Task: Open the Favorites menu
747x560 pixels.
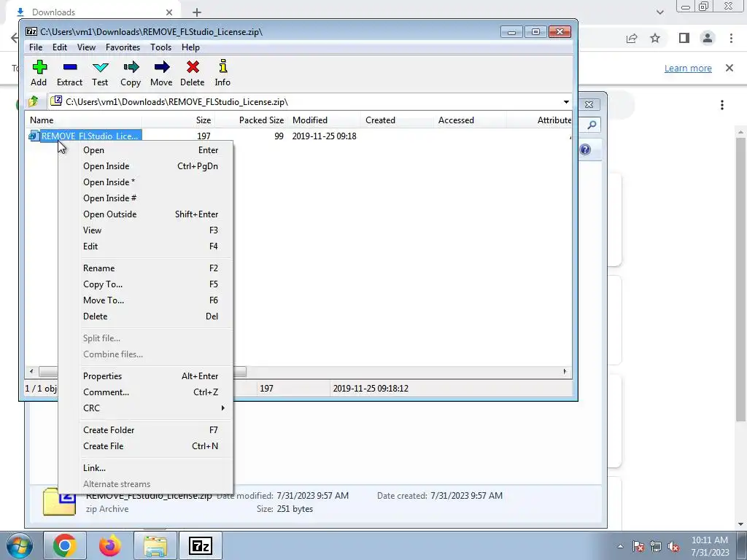Action: (123, 47)
